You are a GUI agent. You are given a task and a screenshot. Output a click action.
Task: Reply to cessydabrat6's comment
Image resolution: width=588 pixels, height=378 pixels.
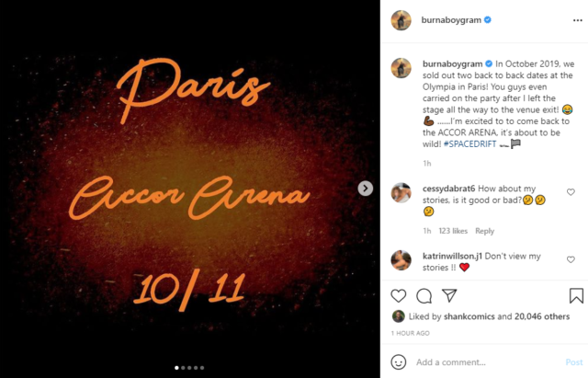(x=484, y=231)
